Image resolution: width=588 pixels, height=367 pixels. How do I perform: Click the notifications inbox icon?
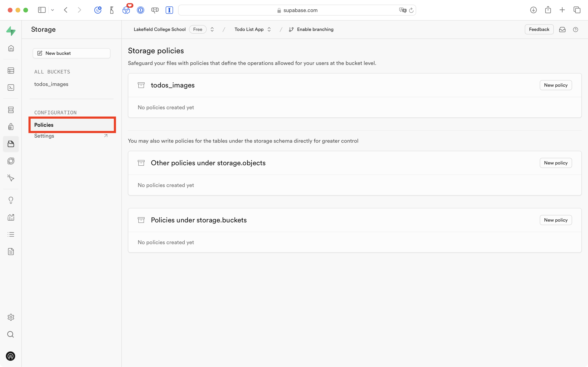pyautogui.click(x=562, y=29)
